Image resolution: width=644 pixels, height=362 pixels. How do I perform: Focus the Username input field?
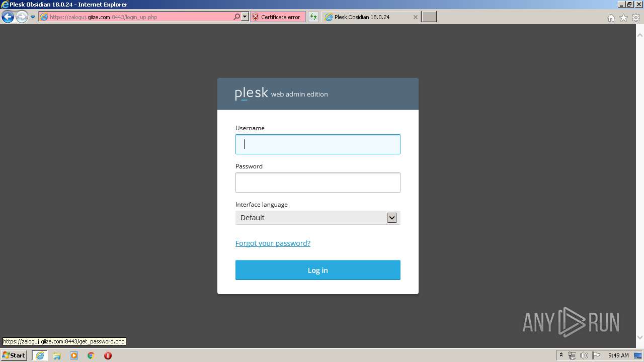point(318,144)
